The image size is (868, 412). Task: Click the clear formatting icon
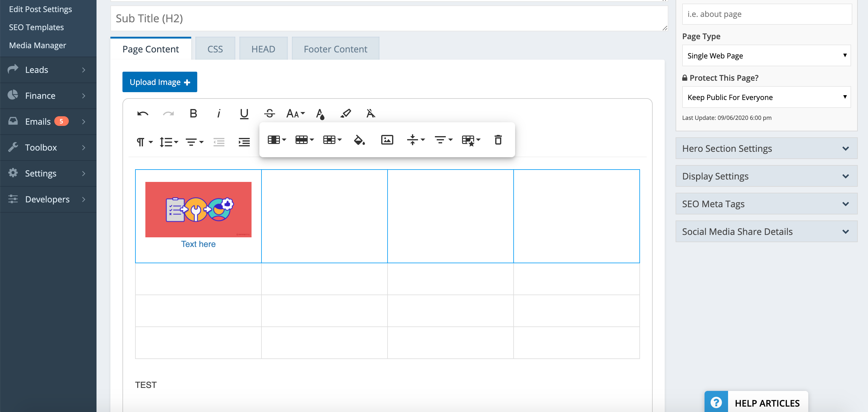(370, 114)
